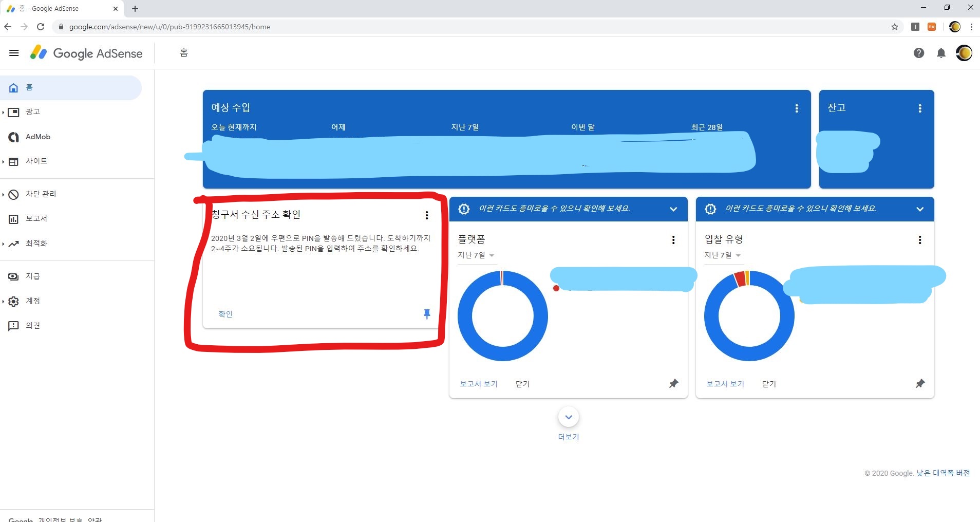Viewport: 980px width, 522px height.
Task: Open the account avatar in AdSense header
Action: coord(964,53)
